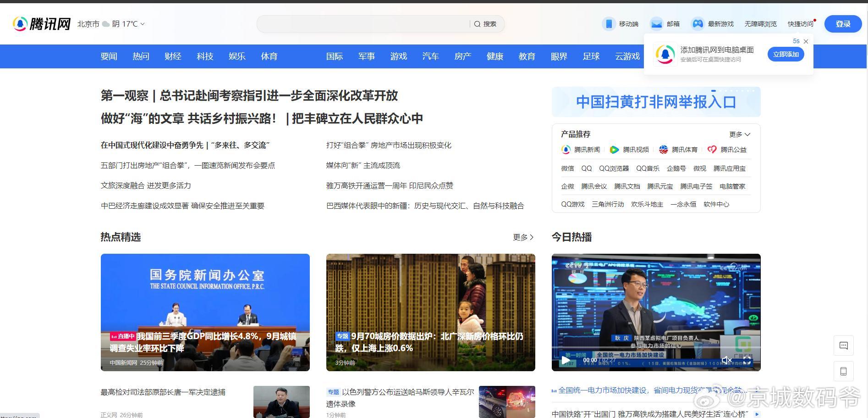Screen dimensions: 868x418
Task: Expand 更多 in the 产品推荐 panel
Action: 740,134
